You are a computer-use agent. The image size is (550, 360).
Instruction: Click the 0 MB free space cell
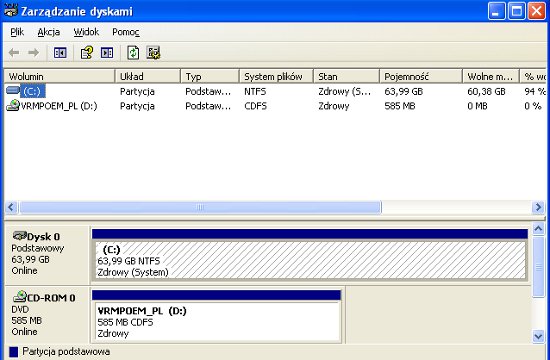coord(477,106)
